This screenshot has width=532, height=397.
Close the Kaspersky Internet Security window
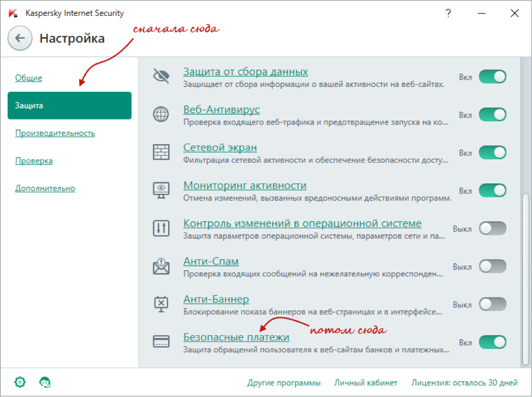pos(515,13)
